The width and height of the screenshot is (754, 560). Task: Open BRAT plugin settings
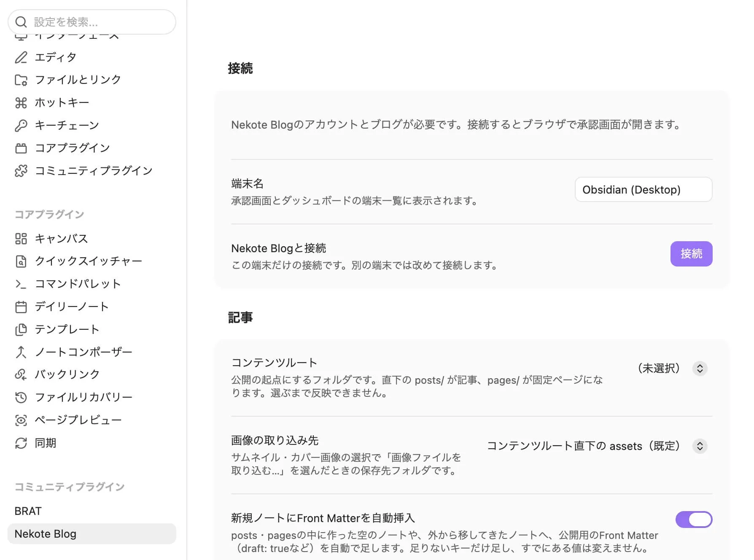point(92,511)
